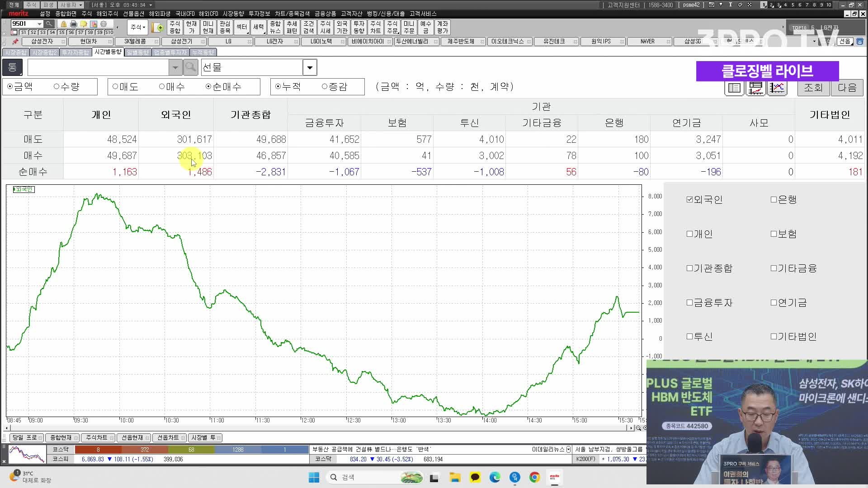
Task: Enable the 연기금 chart series checkbox
Action: (x=774, y=302)
